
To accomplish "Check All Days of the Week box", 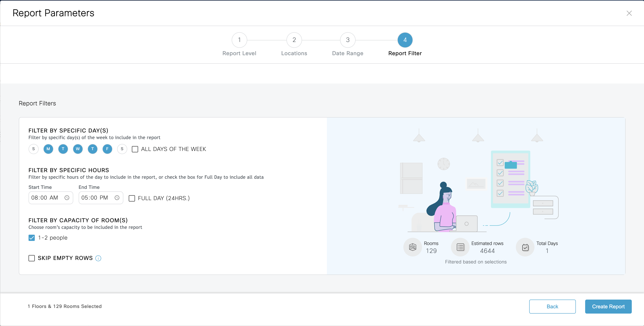I will (135, 149).
